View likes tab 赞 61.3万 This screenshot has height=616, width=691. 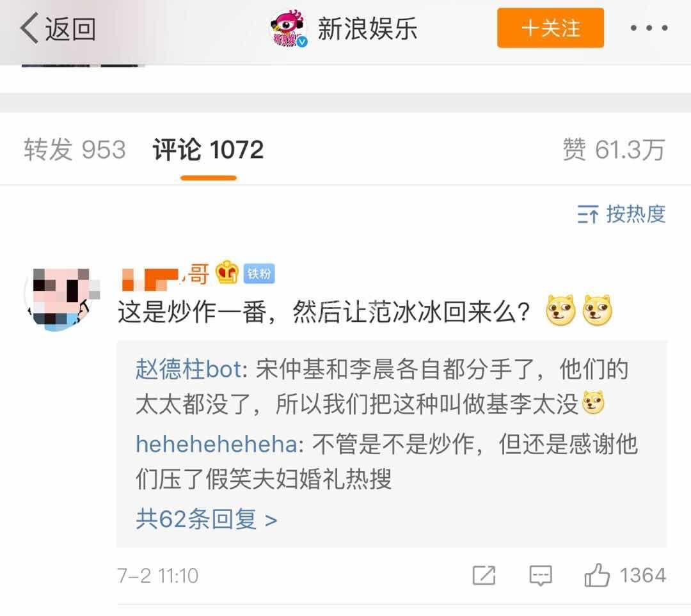614,150
